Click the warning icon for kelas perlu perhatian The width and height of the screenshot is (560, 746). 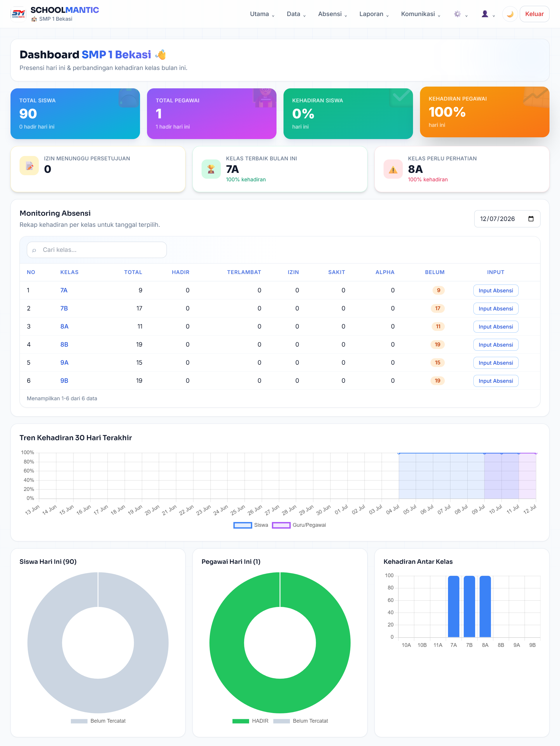tap(393, 169)
